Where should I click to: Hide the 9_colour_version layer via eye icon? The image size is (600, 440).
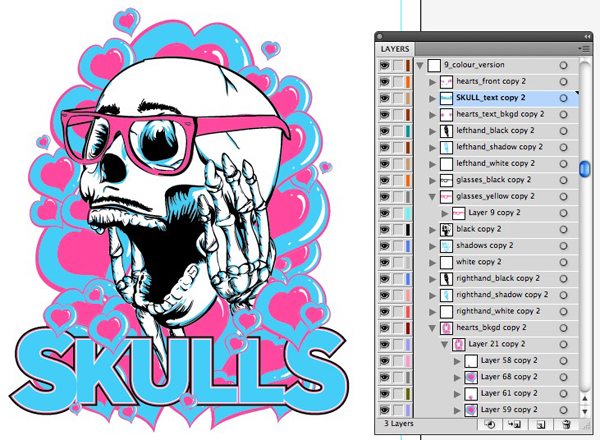tap(385, 65)
